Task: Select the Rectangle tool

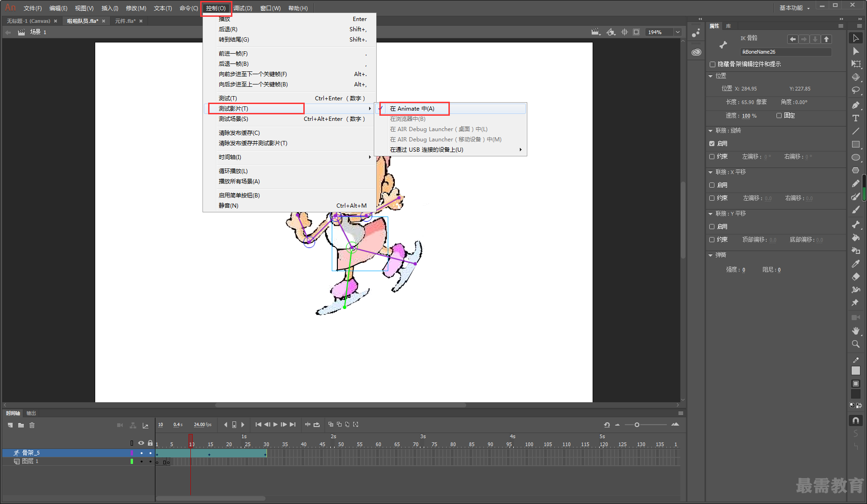Action: 855,144
